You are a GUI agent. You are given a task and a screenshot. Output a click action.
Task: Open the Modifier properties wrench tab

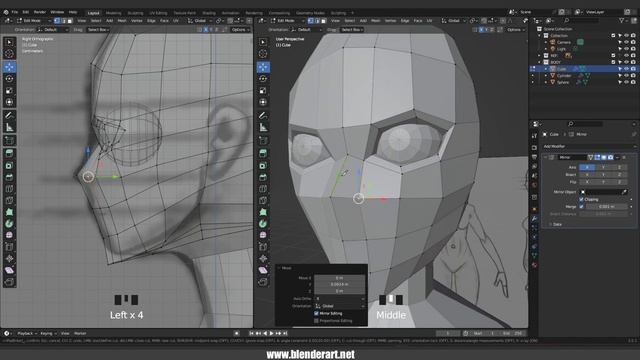pos(534,219)
